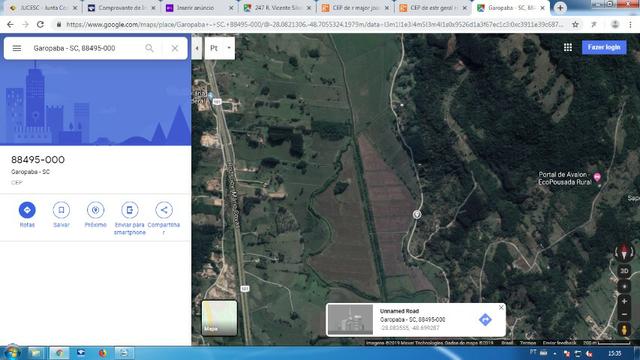The width and height of the screenshot is (640, 360).
Task: Click Enviar para smartphone icon
Action: 129,210
